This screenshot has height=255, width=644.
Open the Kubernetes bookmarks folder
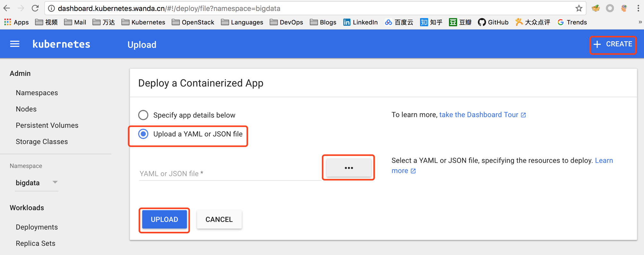click(143, 22)
